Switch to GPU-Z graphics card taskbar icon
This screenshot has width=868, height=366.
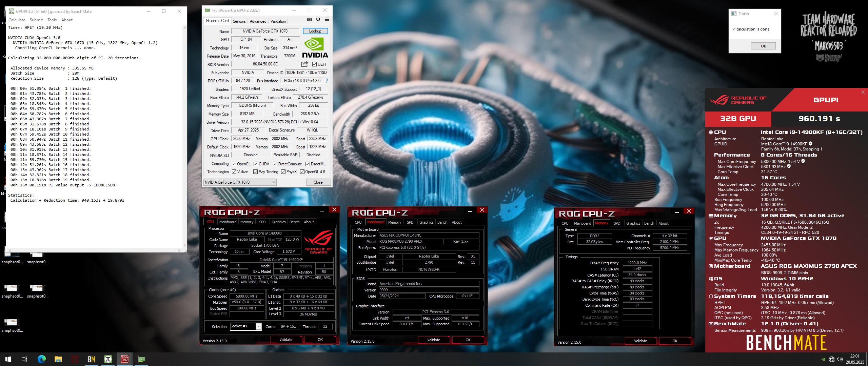[x=141, y=359]
